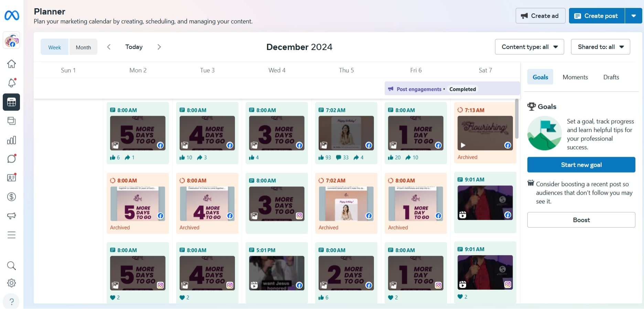Image resolution: width=644 pixels, height=309 pixels.
Task: Jump to Today in the calendar
Action: point(134,47)
